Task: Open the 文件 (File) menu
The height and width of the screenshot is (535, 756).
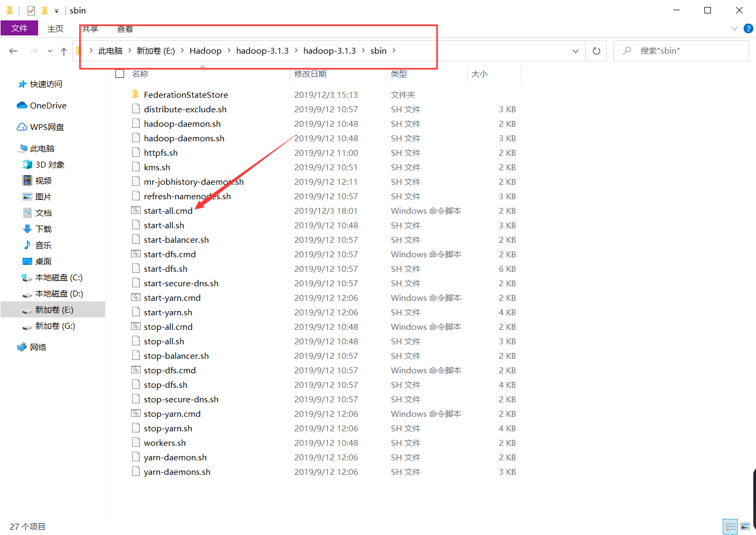Action: (19, 28)
